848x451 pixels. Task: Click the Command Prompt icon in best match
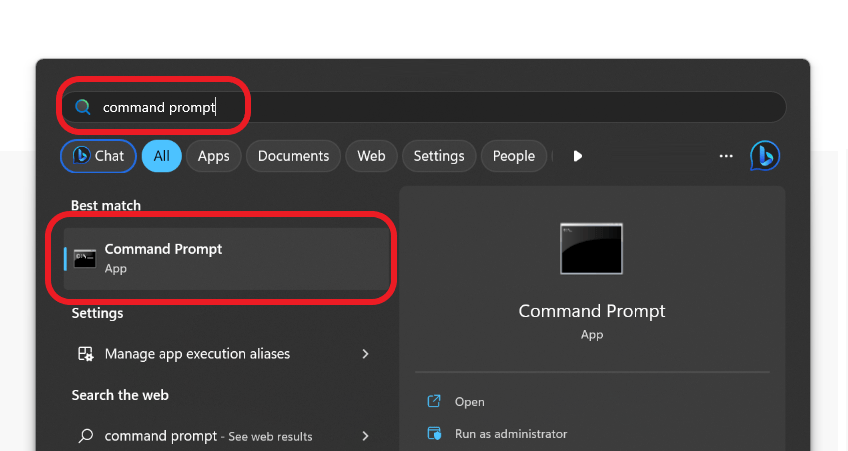tap(85, 258)
